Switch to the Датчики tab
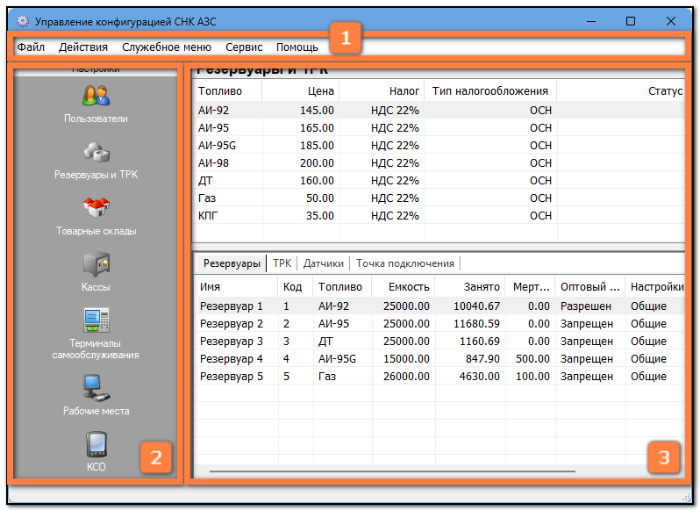The height and width of the screenshot is (511, 700). [323, 263]
